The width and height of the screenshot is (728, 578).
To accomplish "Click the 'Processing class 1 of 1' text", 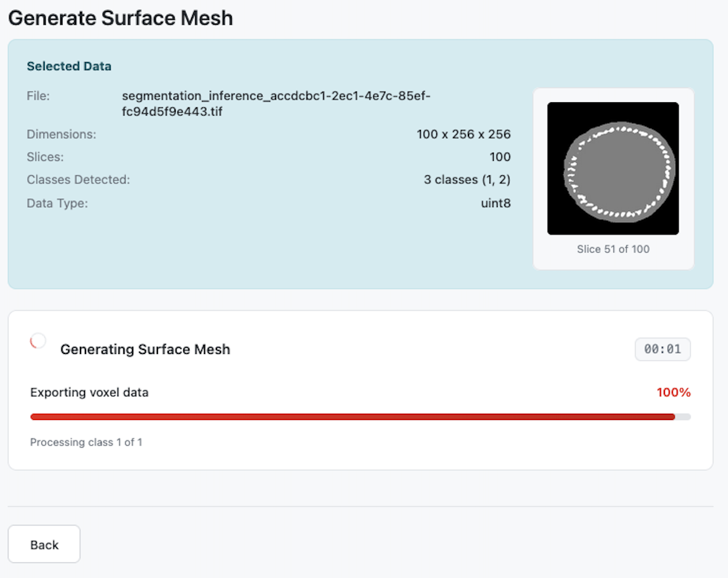I will pyautogui.click(x=86, y=442).
